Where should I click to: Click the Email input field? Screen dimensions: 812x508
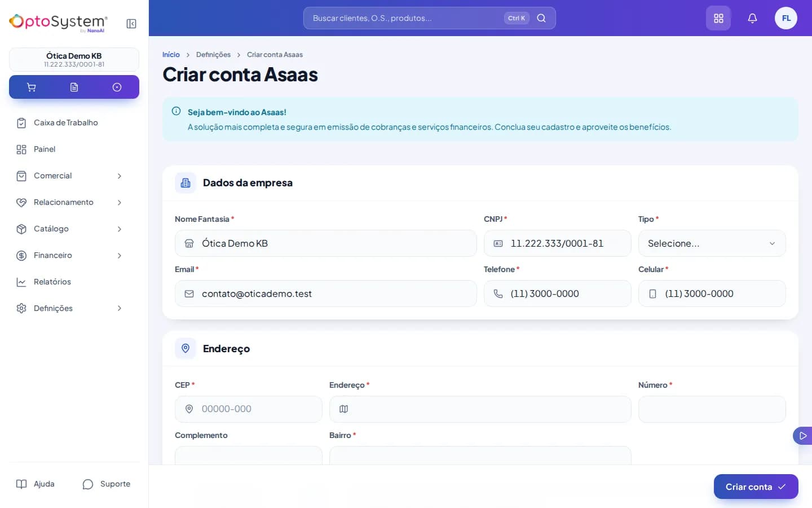tap(326, 294)
